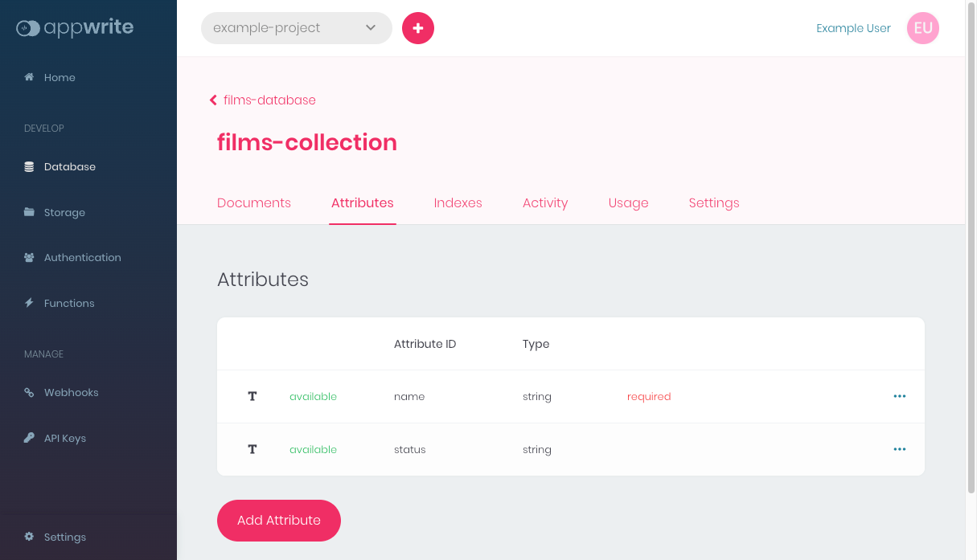Click the vertical page scrollbar

click(x=971, y=241)
